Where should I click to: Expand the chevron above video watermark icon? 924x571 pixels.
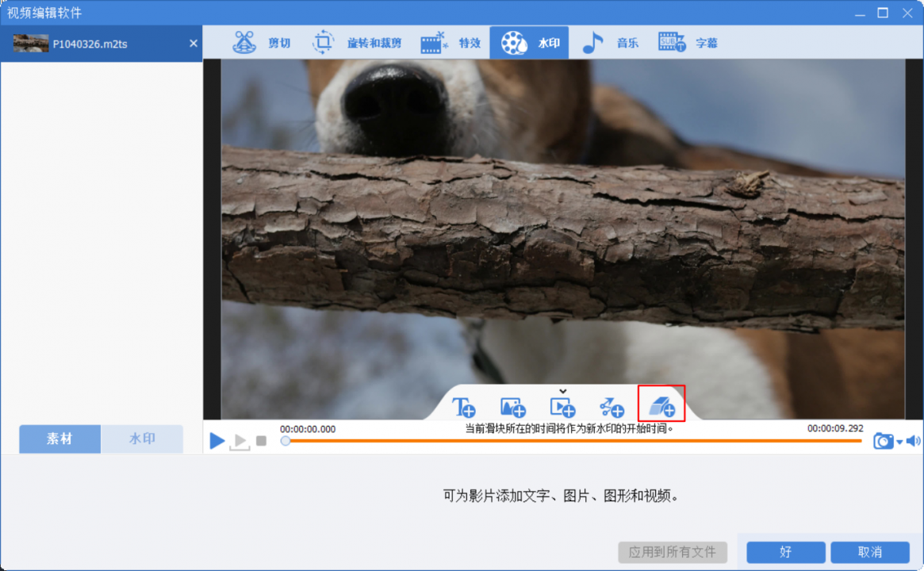click(563, 391)
